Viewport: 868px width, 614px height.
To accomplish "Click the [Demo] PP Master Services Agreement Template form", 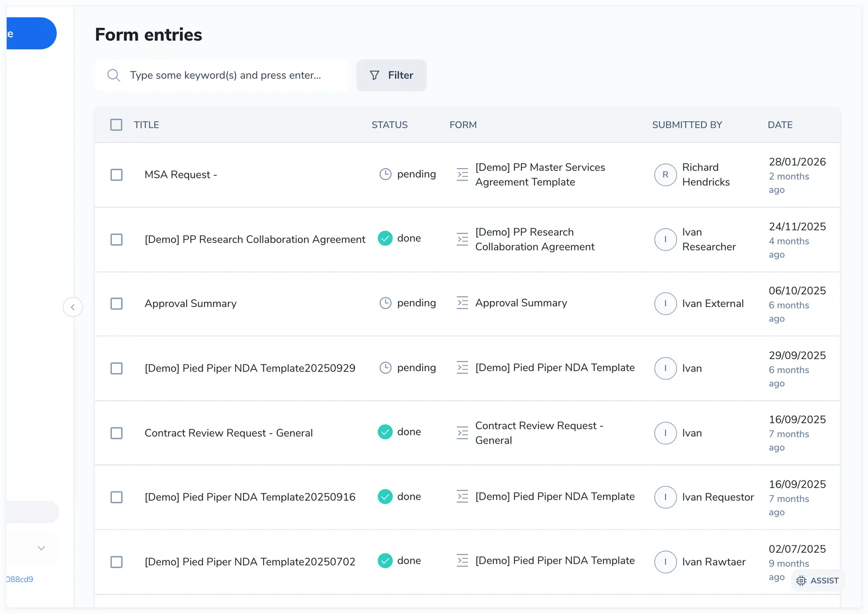I will click(540, 175).
